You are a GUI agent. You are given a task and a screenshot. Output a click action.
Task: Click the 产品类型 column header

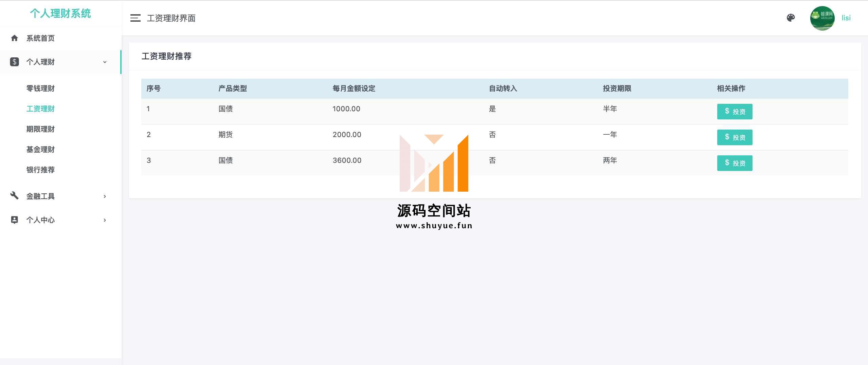click(x=232, y=89)
